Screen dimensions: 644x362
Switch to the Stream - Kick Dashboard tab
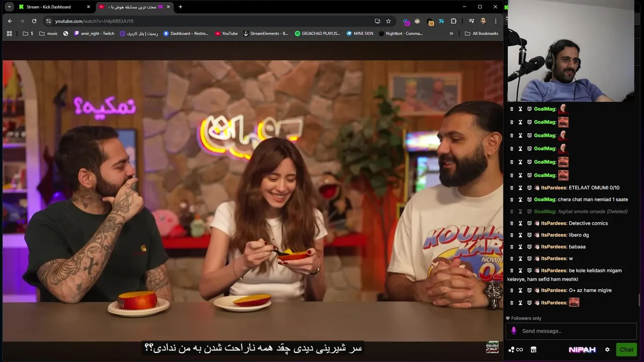55,7
